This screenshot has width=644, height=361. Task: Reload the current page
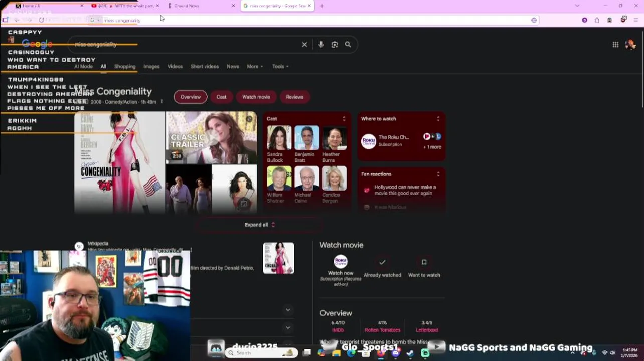(41, 20)
